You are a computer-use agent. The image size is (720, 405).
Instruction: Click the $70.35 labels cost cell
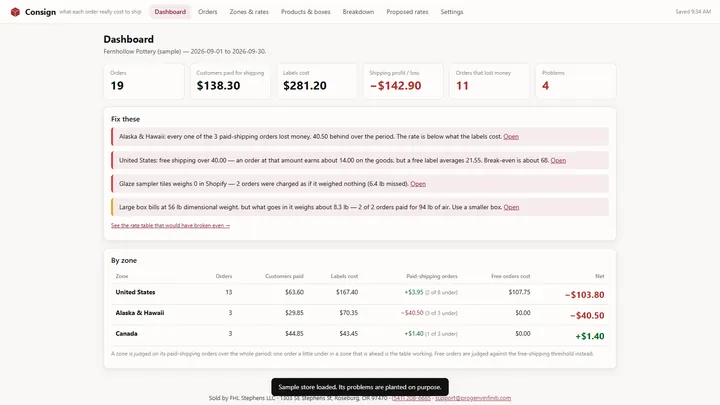[x=349, y=313]
